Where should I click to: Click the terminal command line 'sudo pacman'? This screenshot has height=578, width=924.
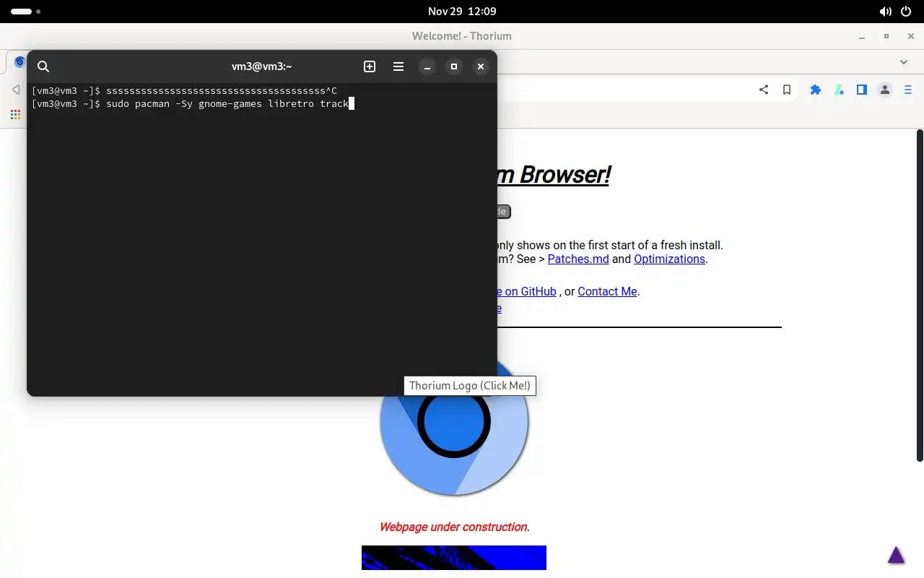coord(227,103)
